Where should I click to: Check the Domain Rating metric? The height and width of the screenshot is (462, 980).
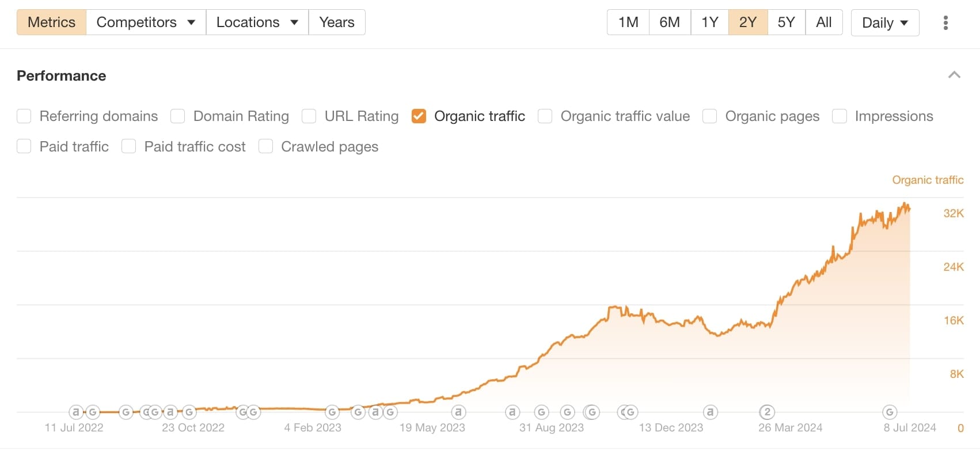click(x=177, y=116)
